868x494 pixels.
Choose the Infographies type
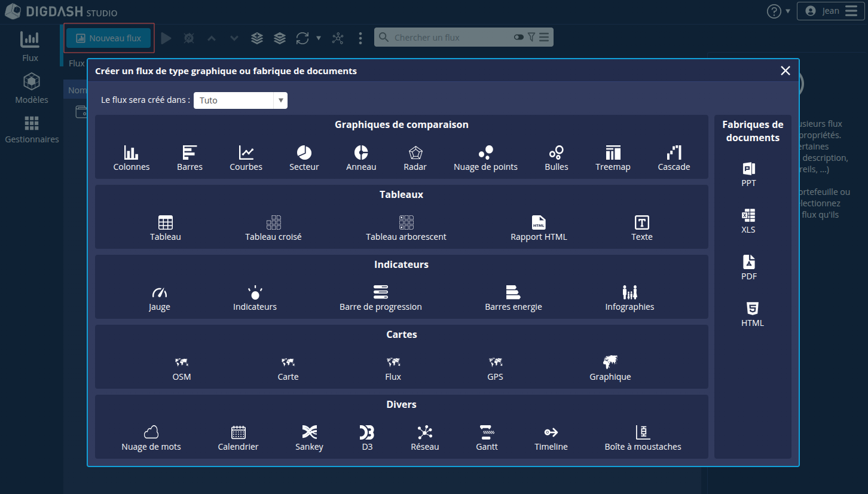click(629, 298)
